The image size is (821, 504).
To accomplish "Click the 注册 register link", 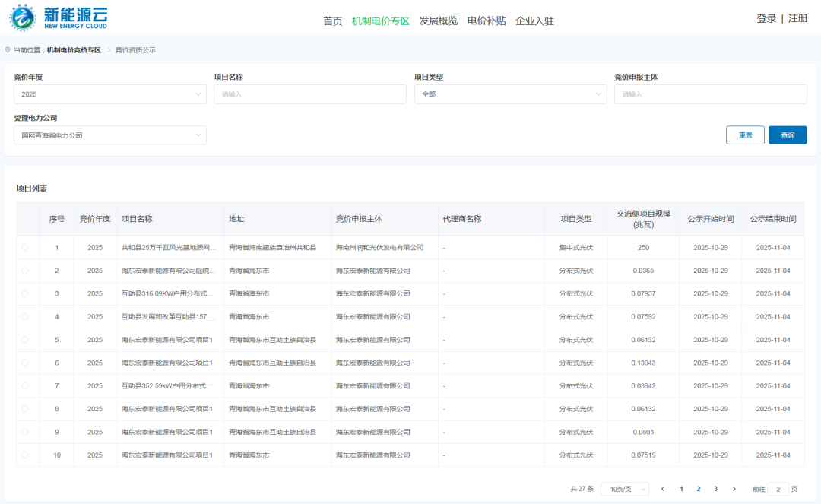I will click(797, 17).
